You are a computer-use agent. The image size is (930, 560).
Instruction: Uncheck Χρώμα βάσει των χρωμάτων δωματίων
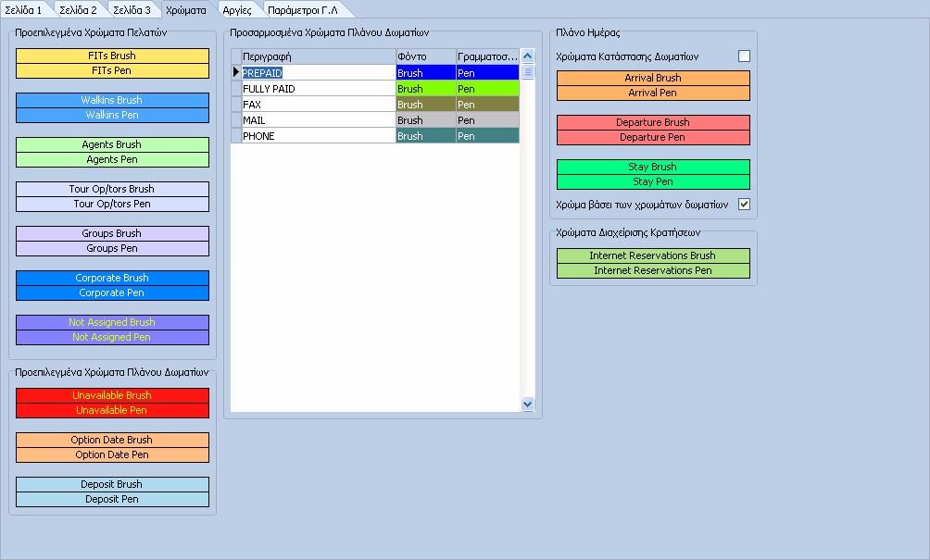pos(744,205)
